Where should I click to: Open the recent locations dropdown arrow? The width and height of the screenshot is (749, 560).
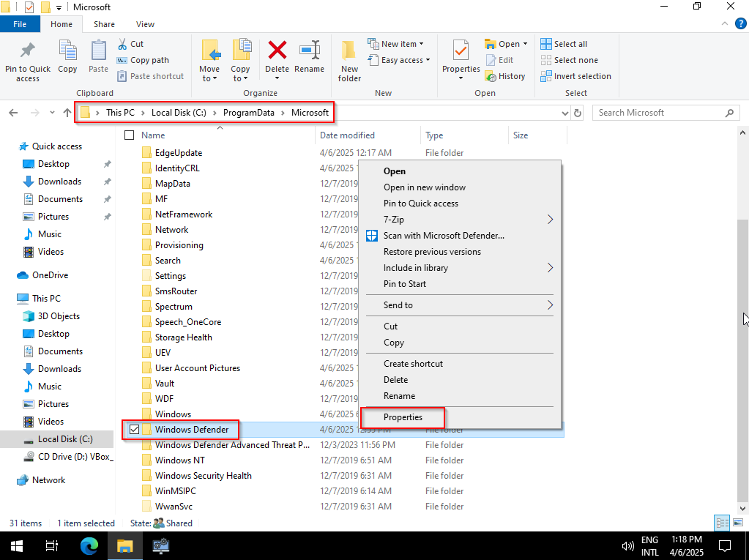click(x=52, y=113)
